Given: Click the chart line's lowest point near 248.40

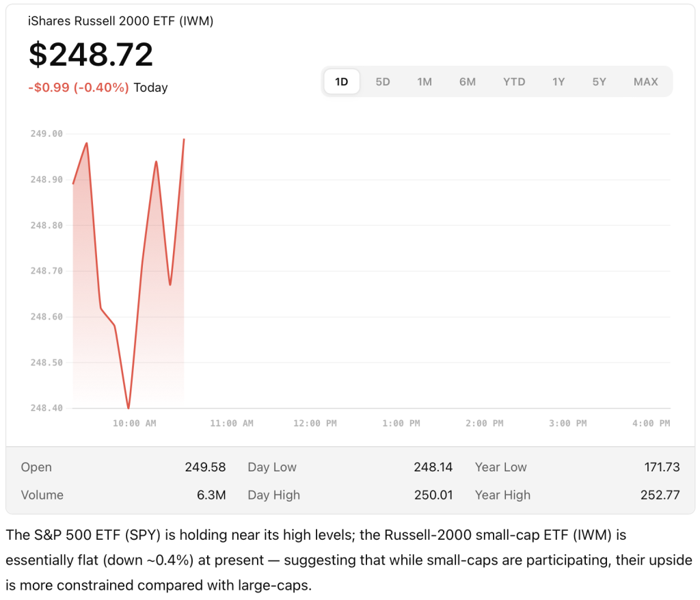Looking at the screenshot, I should pyautogui.click(x=129, y=408).
